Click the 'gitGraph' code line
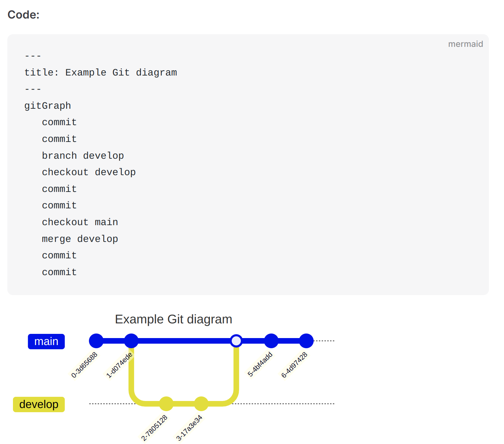Viewport: 504px width, 444px height. [48, 106]
